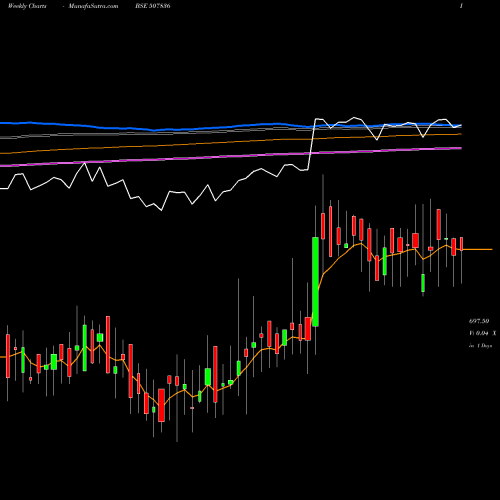This screenshot has width=500, height=500.
Task: Click the "697.59" price value
Action: pyautogui.click(x=479, y=321)
